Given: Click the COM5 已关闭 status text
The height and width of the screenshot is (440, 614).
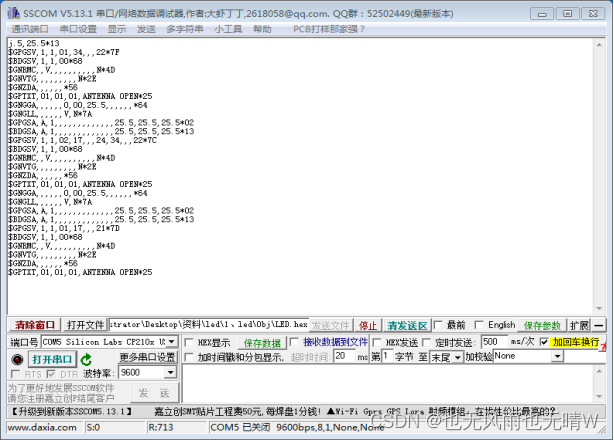Looking at the screenshot, I should coord(240,427).
